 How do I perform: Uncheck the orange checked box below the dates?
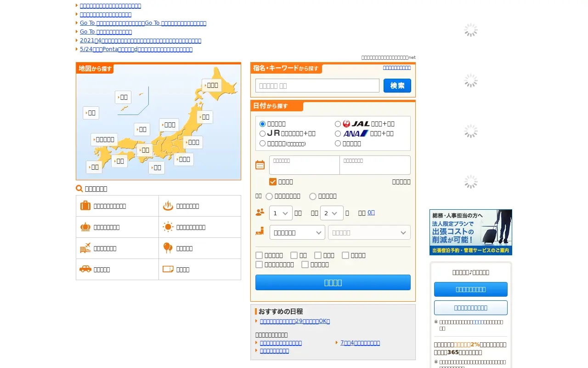273,182
